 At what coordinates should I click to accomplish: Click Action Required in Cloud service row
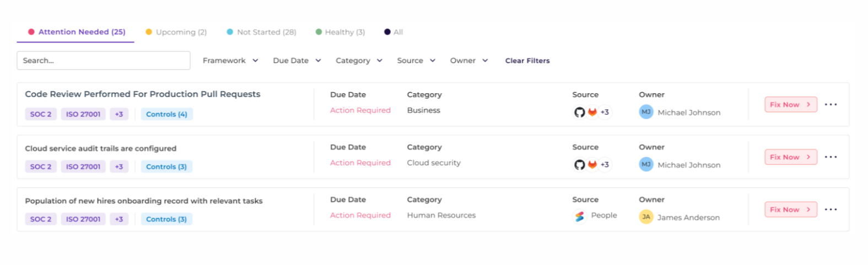pyautogui.click(x=360, y=163)
